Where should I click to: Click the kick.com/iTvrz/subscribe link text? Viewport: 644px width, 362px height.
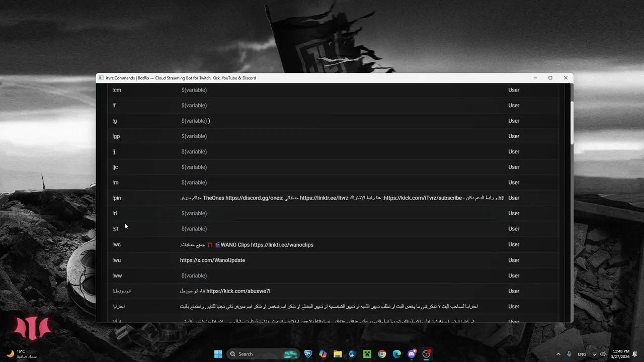point(423,198)
